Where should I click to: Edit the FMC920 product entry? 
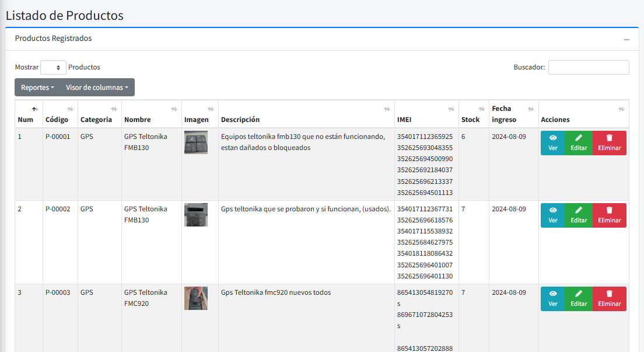tap(578, 299)
